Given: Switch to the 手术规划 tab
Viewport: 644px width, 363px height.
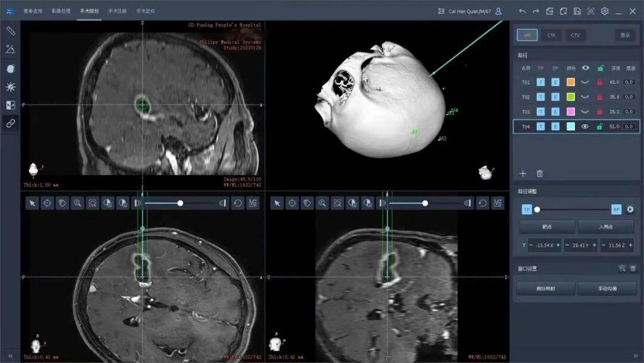Looking at the screenshot, I should click(89, 11).
